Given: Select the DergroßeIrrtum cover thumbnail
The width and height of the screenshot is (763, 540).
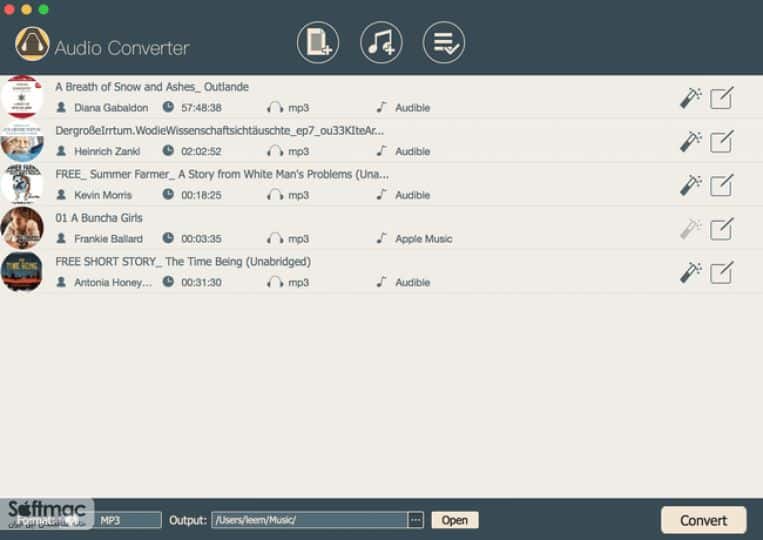Looking at the screenshot, I should 21,142.
